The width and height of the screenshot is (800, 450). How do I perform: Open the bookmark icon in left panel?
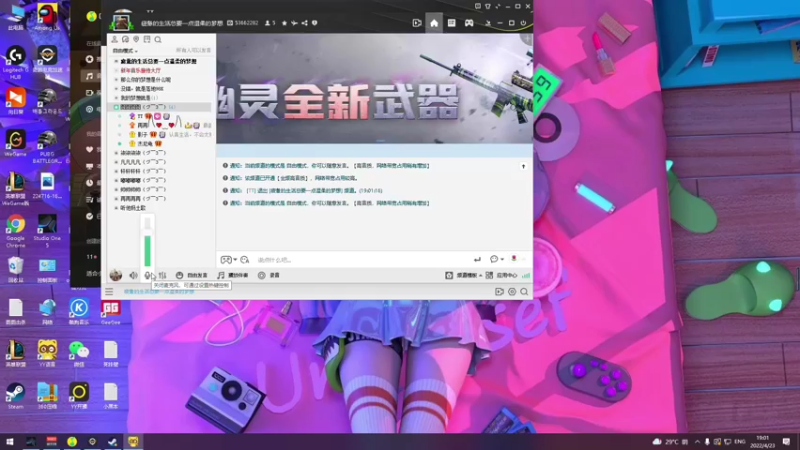coord(147,39)
